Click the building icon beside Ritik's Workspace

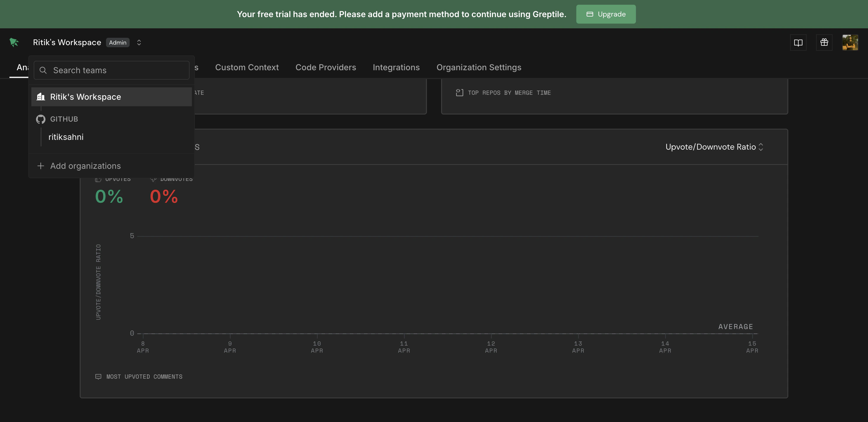(x=41, y=97)
